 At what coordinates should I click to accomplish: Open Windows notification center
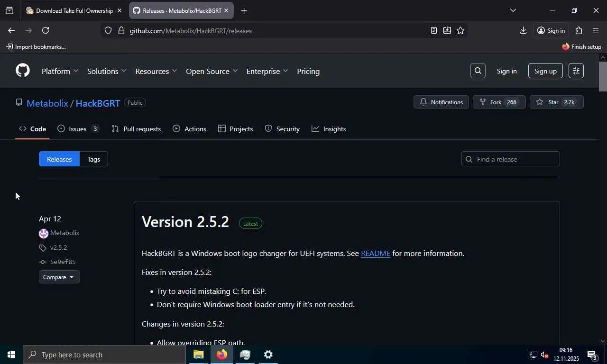coord(592,355)
